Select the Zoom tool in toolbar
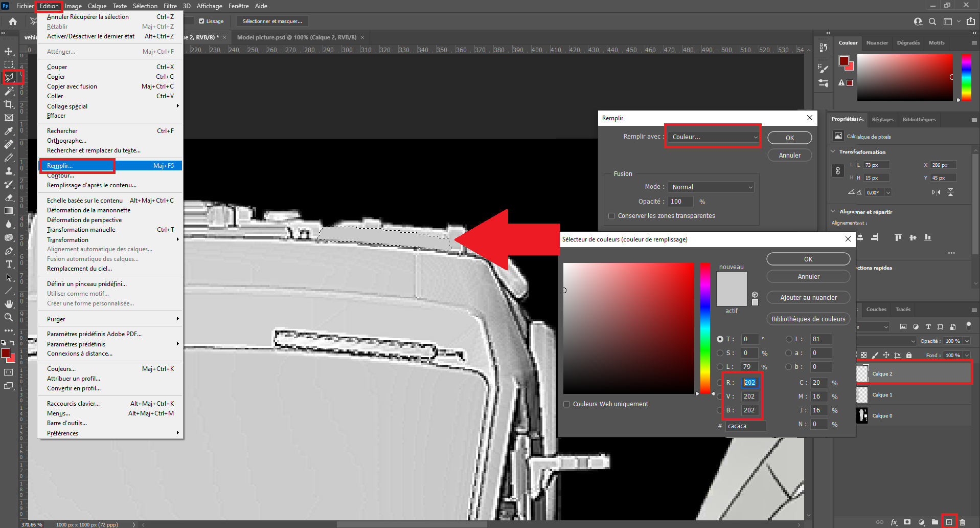The image size is (980, 528). (9, 317)
